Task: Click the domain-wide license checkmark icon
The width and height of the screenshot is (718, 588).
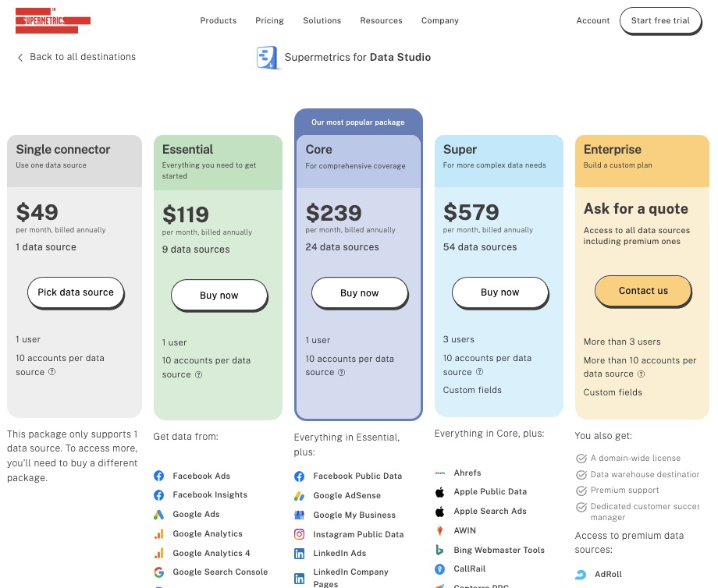Action: (x=581, y=458)
